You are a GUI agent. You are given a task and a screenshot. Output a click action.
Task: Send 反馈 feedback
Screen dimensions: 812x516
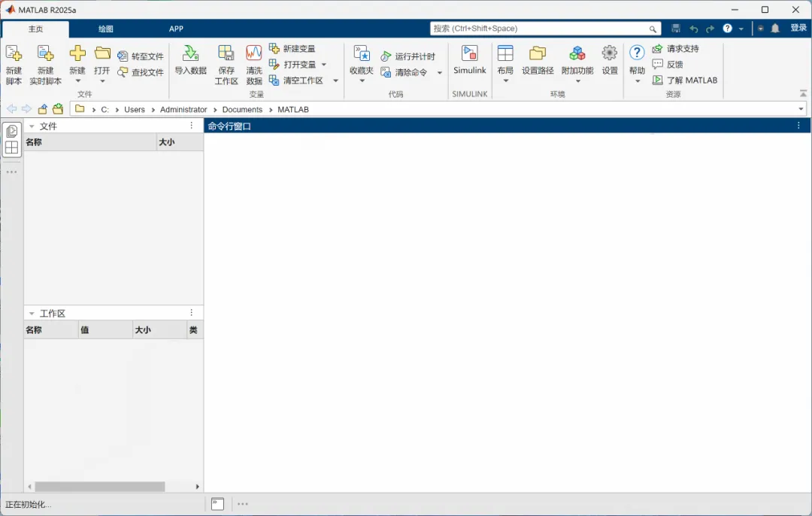pos(668,64)
